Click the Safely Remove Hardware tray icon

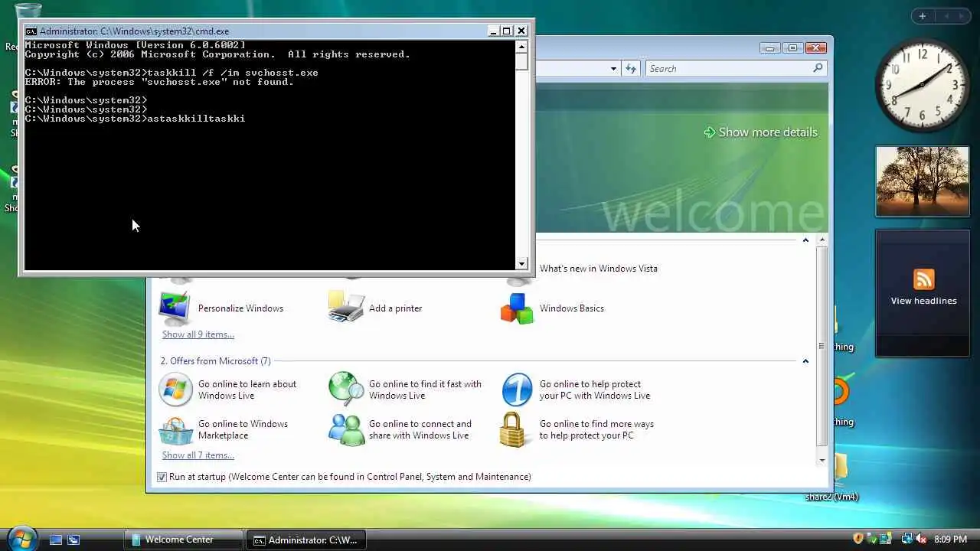tap(871, 540)
